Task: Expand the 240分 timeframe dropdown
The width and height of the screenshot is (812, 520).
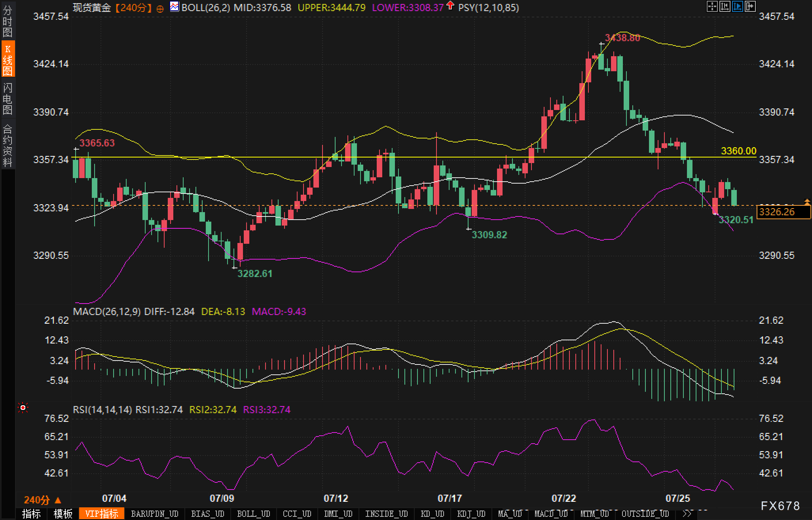Action: click(x=42, y=500)
